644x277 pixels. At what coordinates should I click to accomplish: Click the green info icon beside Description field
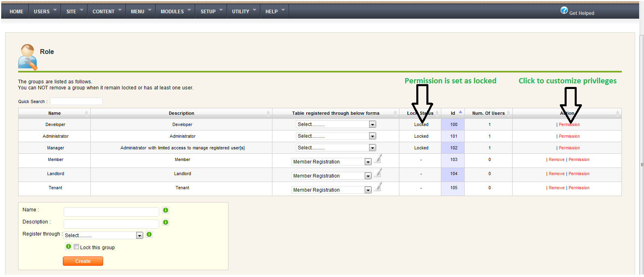click(x=166, y=222)
